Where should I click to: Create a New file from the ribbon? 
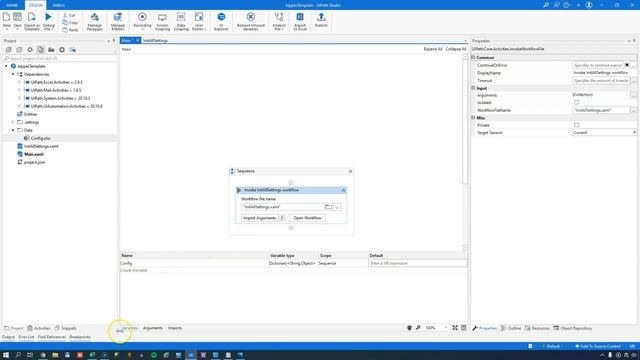pyautogui.click(x=7, y=21)
